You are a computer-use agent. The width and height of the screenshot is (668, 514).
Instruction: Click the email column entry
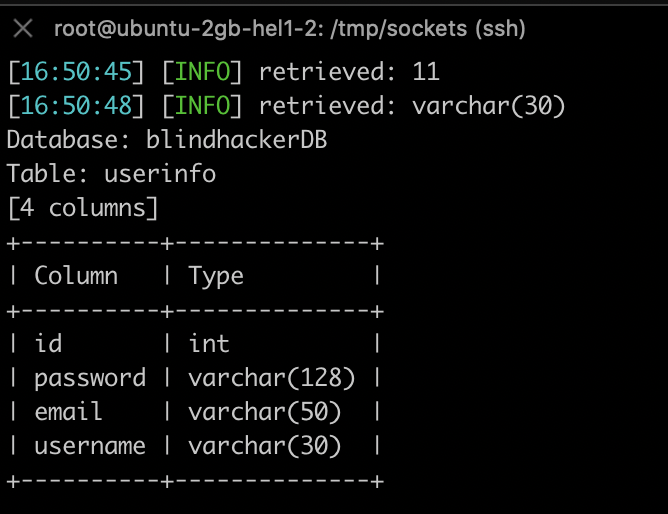[68, 412]
